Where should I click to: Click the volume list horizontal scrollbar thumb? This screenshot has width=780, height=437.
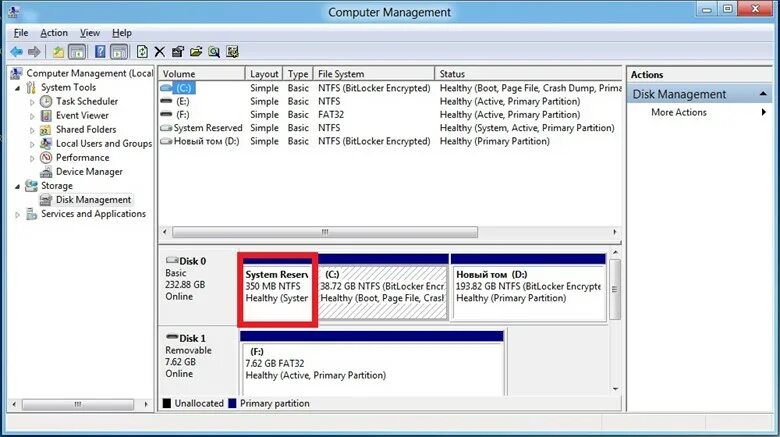click(325, 232)
